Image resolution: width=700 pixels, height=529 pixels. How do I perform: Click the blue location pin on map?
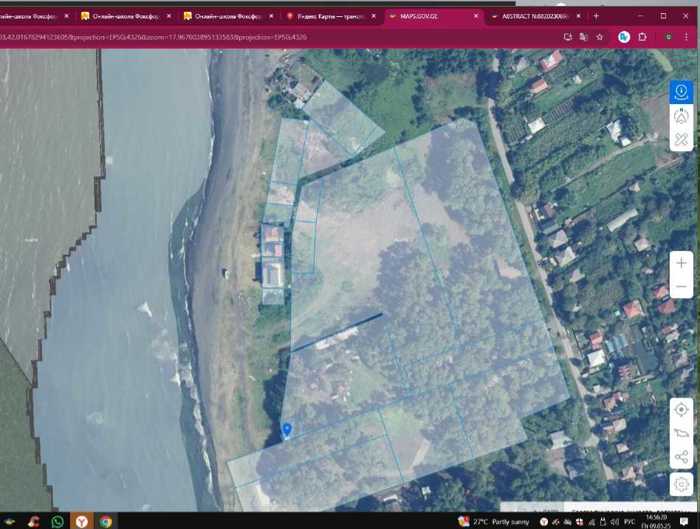287,429
